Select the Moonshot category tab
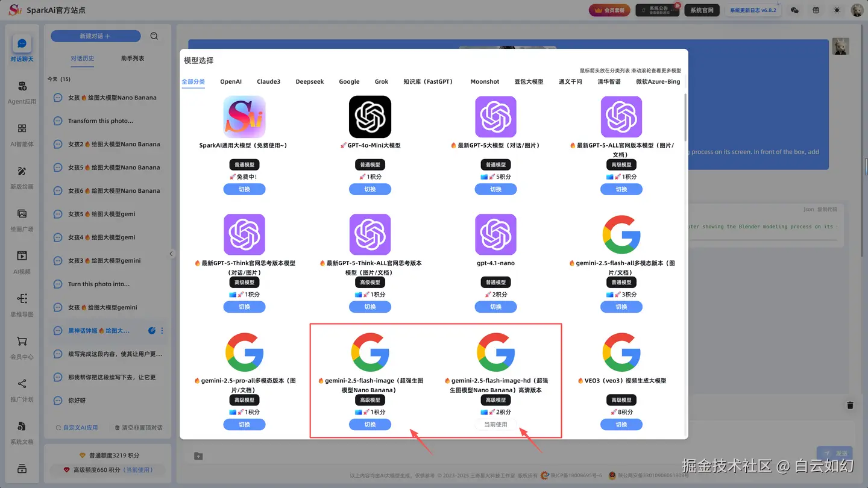The height and width of the screenshot is (488, 868). (x=485, y=82)
